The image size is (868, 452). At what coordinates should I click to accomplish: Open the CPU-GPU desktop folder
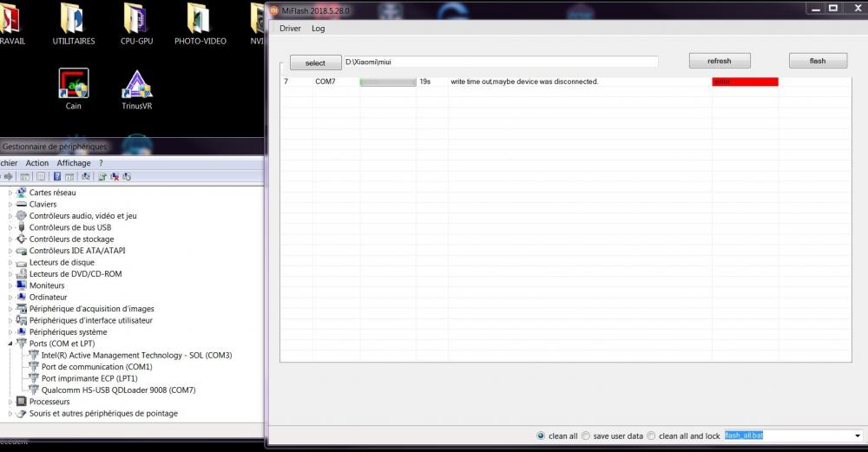coord(136,21)
